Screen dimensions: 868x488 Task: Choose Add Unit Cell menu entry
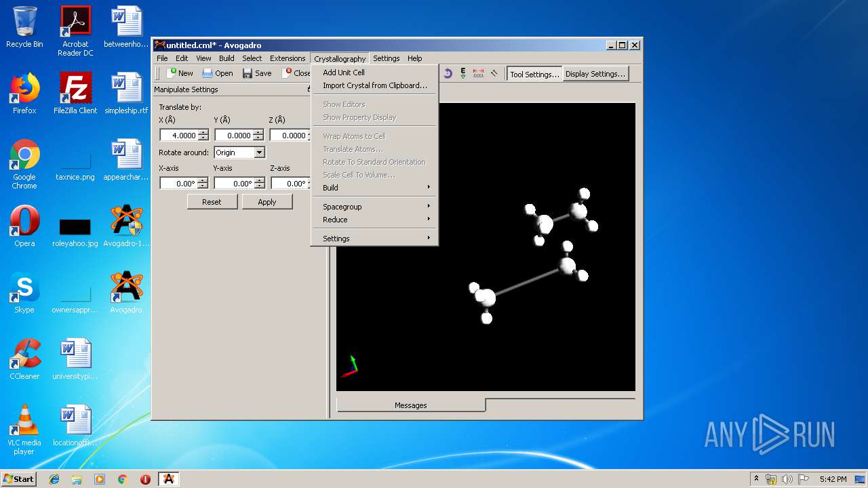(x=374, y=73)
